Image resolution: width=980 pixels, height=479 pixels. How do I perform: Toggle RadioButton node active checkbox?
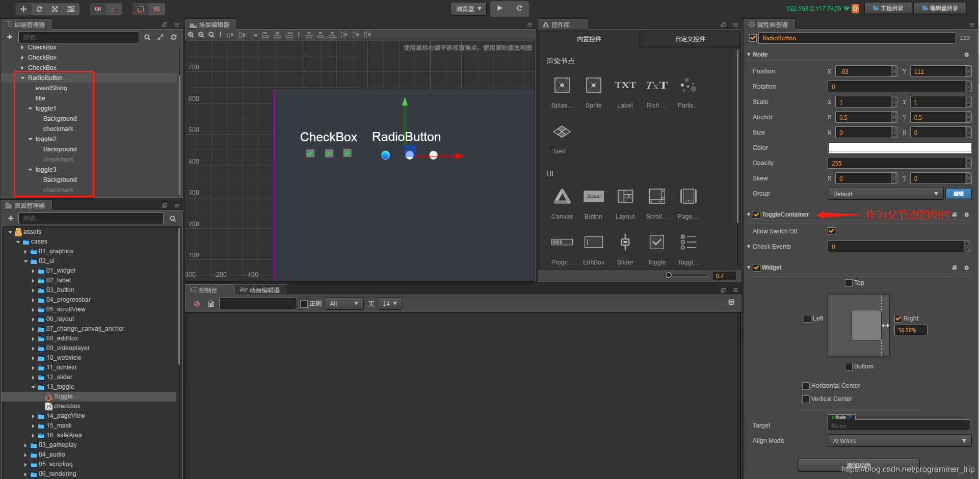pyautogui.click(x=753, y=38)
